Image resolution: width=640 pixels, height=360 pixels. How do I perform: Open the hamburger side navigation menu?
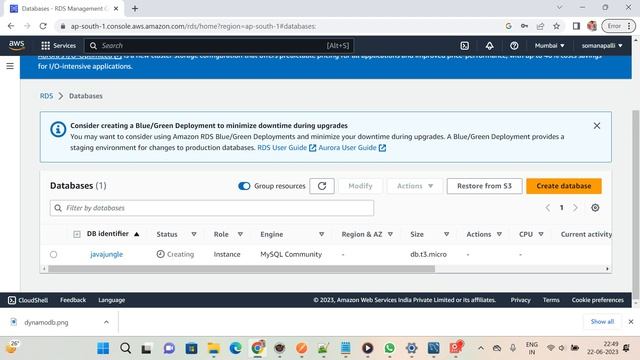10,66
